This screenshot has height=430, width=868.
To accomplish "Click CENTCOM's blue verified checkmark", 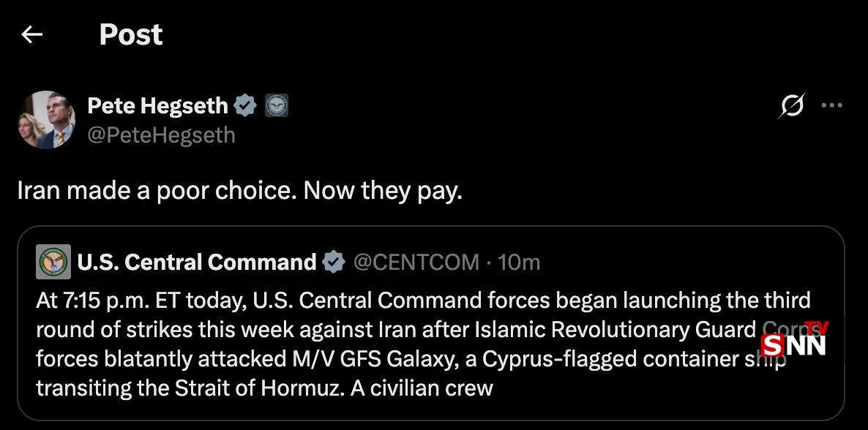I will click(x=334, y=262).
